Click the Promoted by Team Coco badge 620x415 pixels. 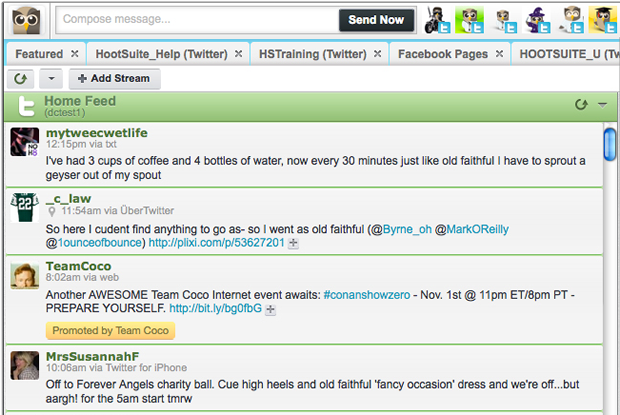pos(110,330)
